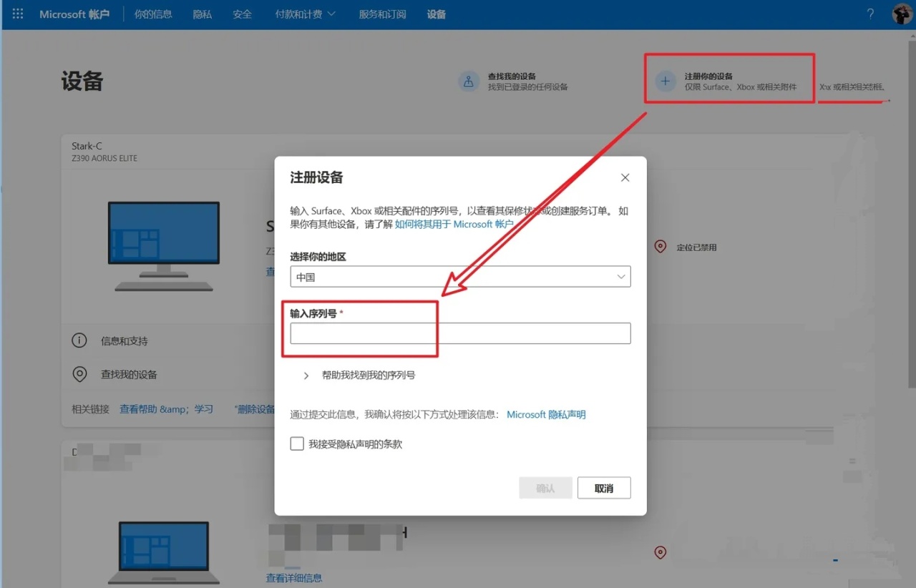The height and width of the screenshot is (588, 916).
Task: Click the plus icon for 注册你的设备
Action: (666, 82)
